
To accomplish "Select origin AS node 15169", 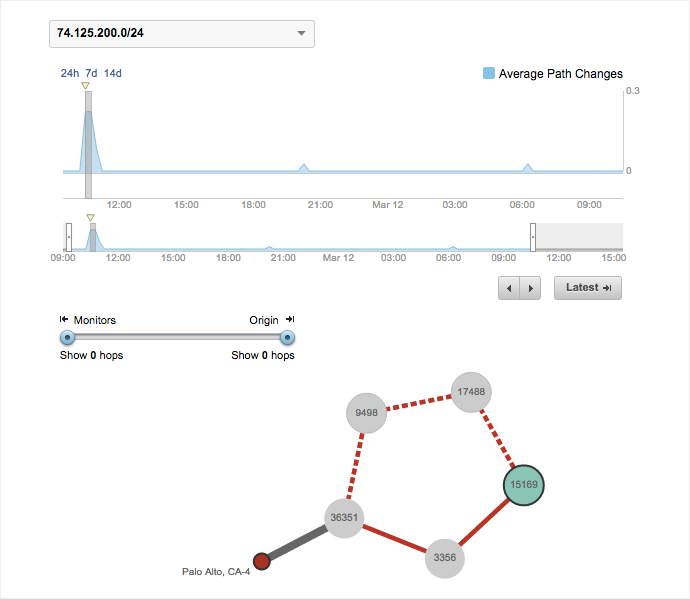I will [x=523, y=485].
